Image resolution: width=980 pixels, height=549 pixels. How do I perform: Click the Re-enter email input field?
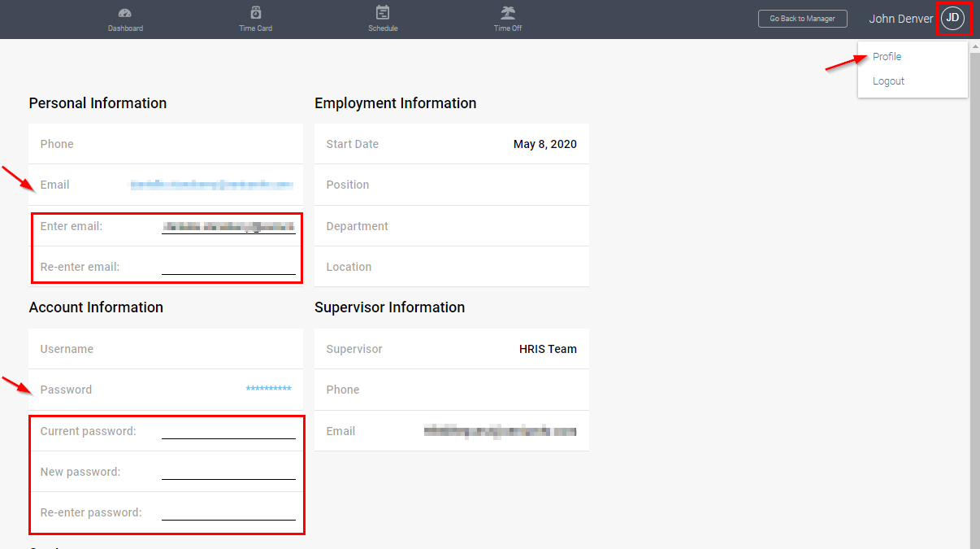(228, 267)
